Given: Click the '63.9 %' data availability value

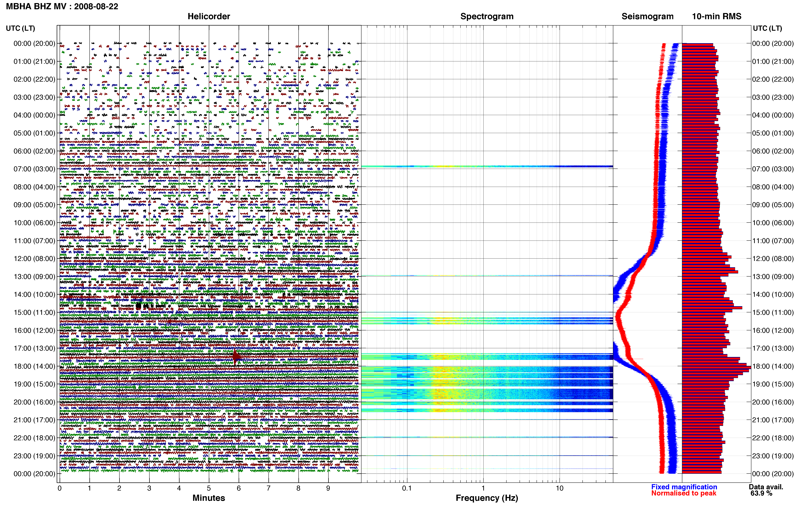Looking at the screenshot, I should (x=762, y=493).
